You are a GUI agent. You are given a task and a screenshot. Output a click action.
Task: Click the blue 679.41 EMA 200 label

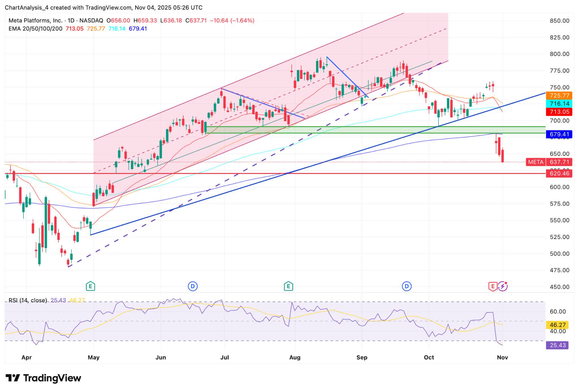[559, 134]
